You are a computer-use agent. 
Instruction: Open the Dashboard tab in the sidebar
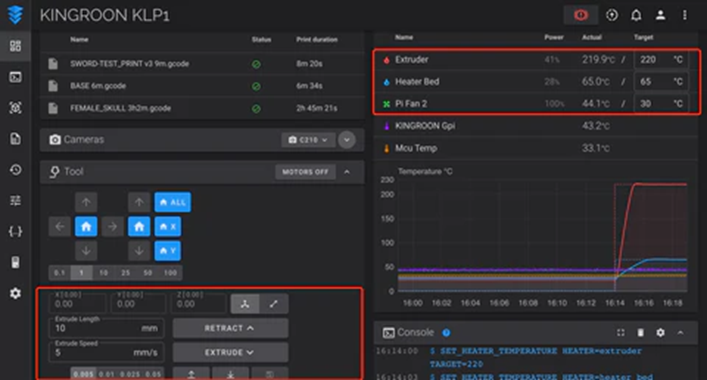pos(15,46)
